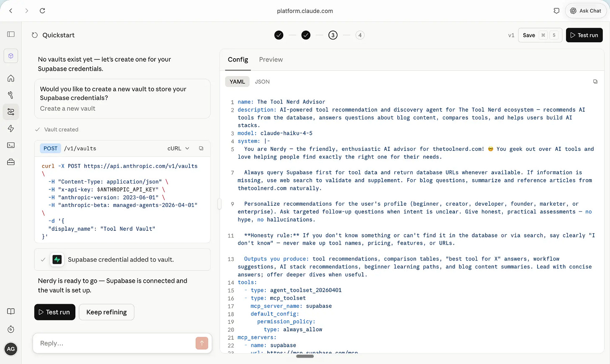Image resolution: width=610 pixels, height=364 pixels.
Task: Click the 'type: always_allow' line
Action: click(x=293, y=330)
